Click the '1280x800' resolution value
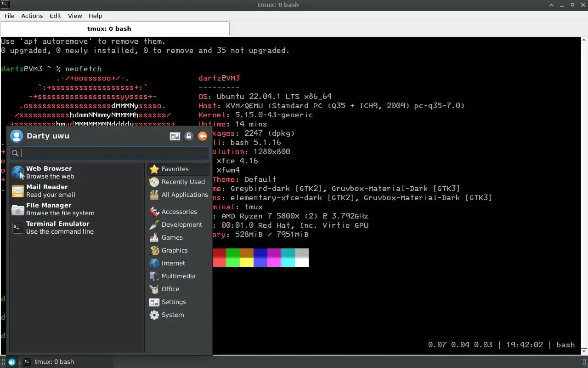The width and height of the screenshot is (588, 368). click(271, 152)
